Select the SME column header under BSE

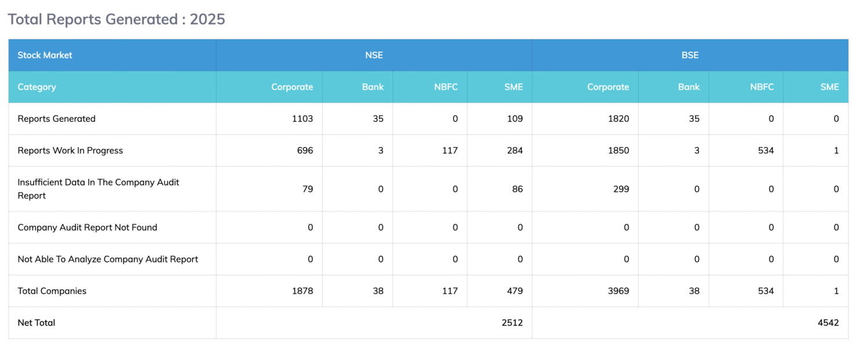(829, 87)
